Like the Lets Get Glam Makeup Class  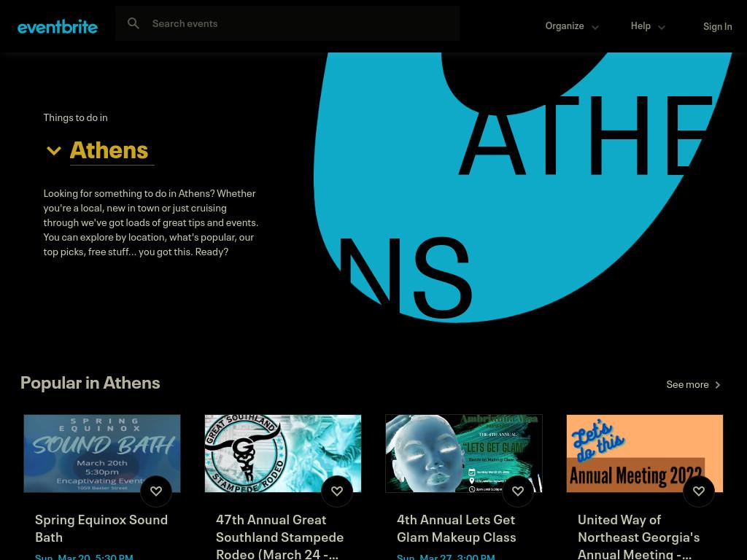point(518,491)
